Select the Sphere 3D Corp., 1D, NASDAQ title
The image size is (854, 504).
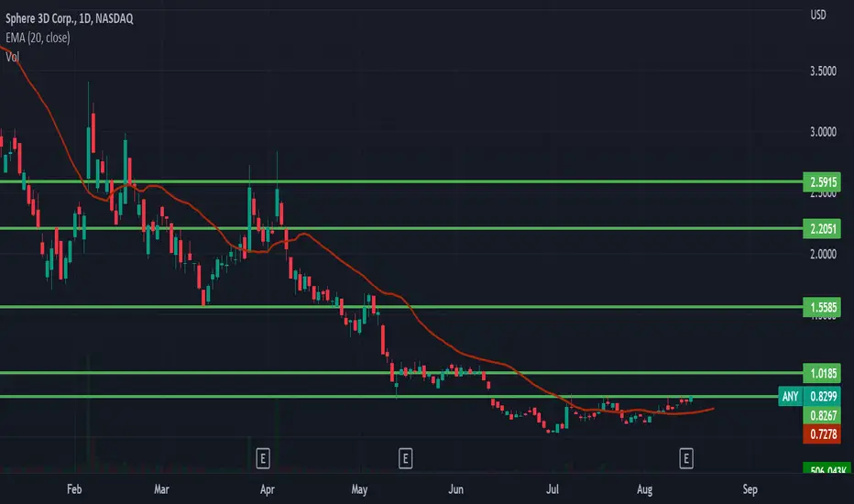tap(69, 18)
